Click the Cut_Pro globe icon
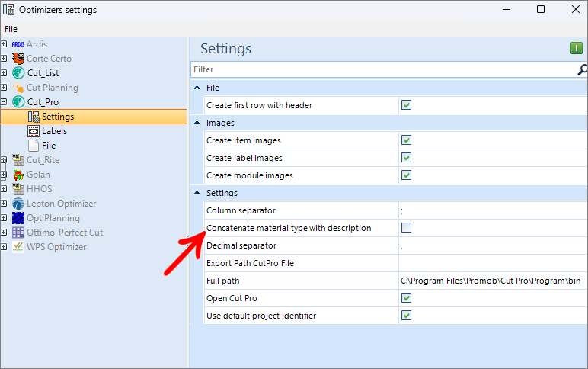588x369 pixels. point(18,101)
